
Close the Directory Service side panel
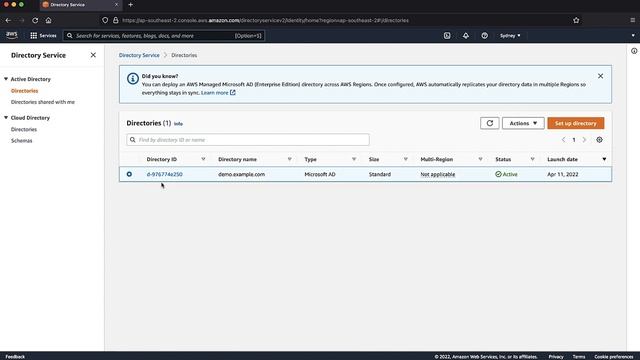click(93, 55)
